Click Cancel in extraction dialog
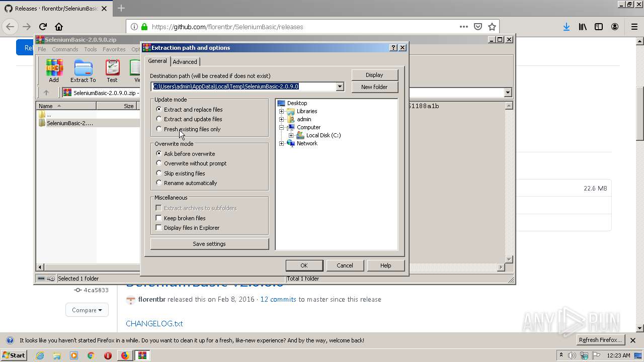The width and height of the screenshot is (644, 362). (x=345, y=265)
